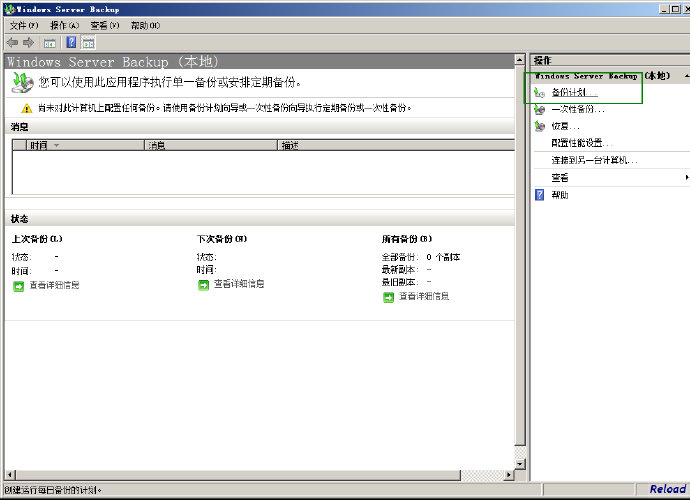Open 配置性能设置... option
Viewport: 690px width, 500px height.
pos(582,143)
